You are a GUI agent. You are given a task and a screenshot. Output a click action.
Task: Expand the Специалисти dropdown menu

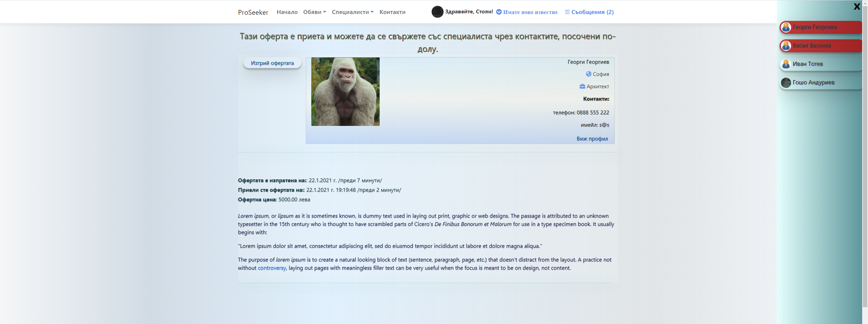(x=353, y=12)
